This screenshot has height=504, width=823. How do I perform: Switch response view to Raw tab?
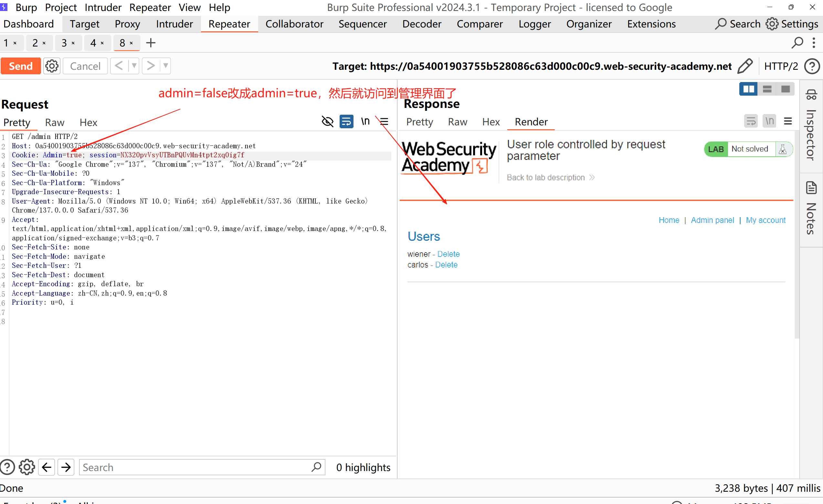tap(457, 122)
